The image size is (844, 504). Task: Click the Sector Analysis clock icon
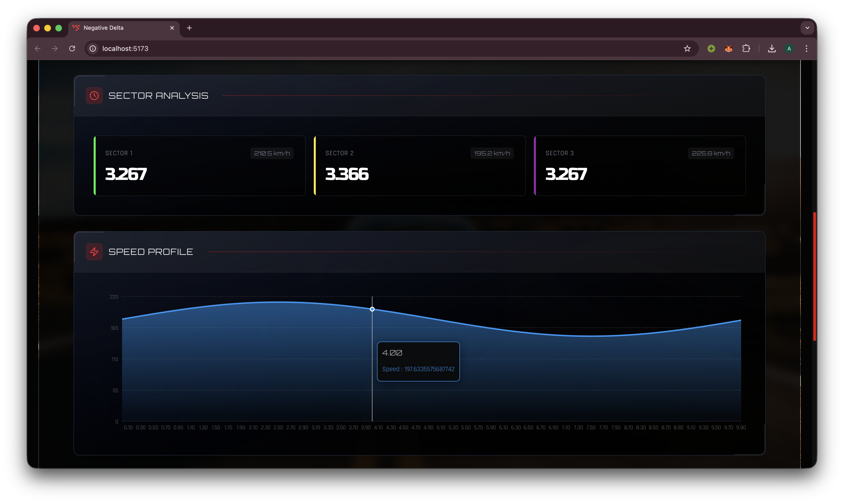(94, 95)
